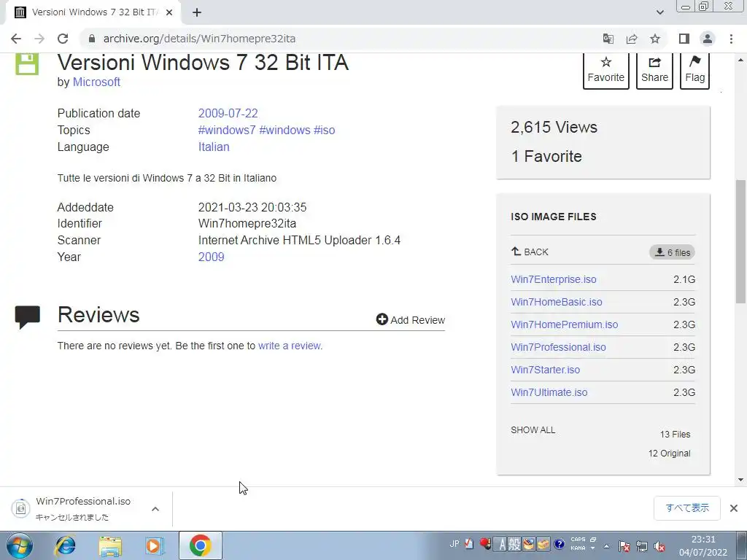
Task: Open a new browser tab
Action: [x=197, y=12]
